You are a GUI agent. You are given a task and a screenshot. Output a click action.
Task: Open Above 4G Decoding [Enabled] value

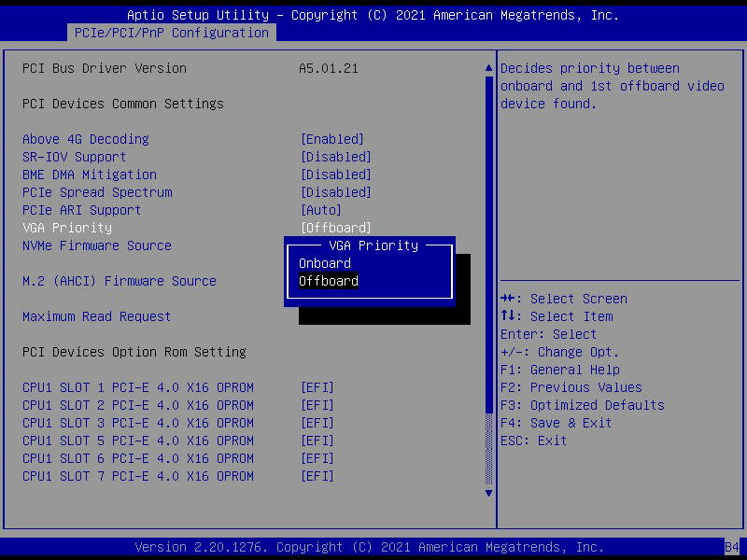pos(332,139)
